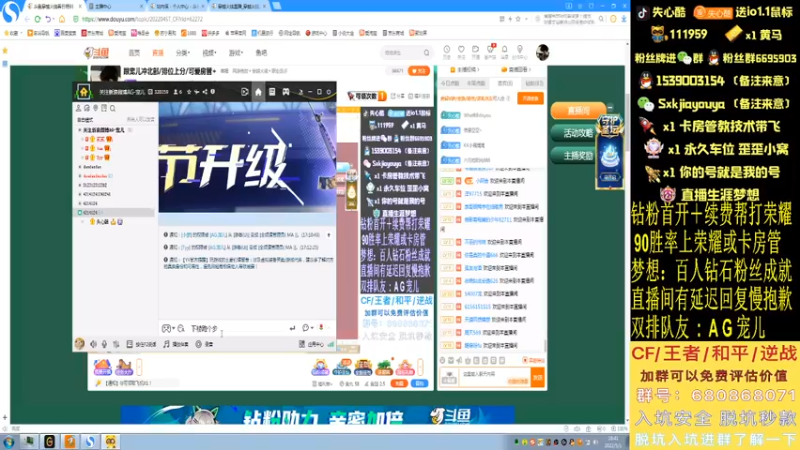The height and width of the screenshot is (450, 800).
Task: Switch to the second browser tab
Action: 115,7
